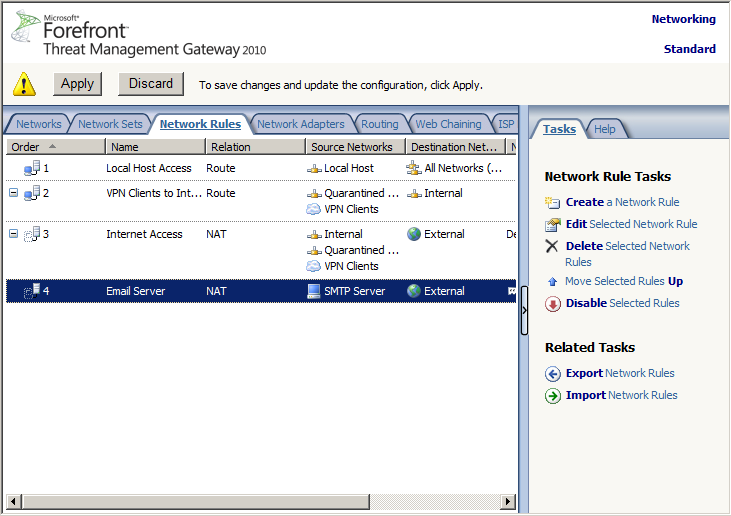Viewport: 731px width, 516px height.
Task: Select the 'VPN Clients to Int...' rule name
Action: pos(154,193)
